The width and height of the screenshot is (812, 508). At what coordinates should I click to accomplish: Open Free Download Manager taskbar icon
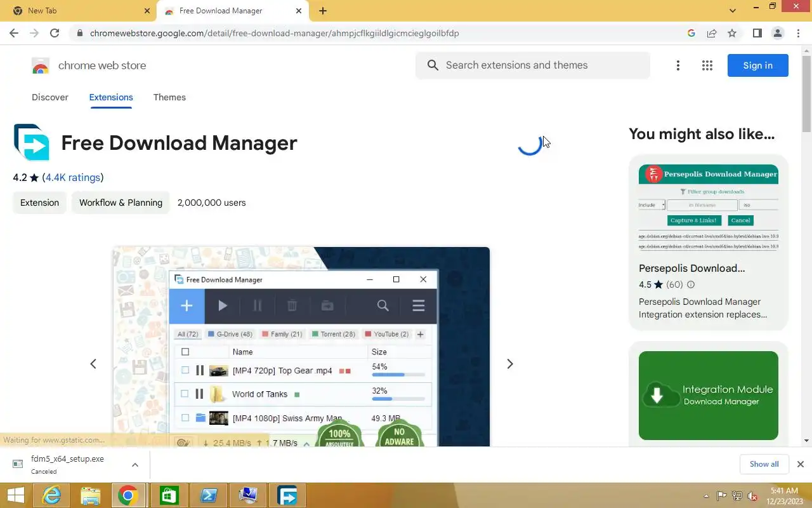[287, 495]
